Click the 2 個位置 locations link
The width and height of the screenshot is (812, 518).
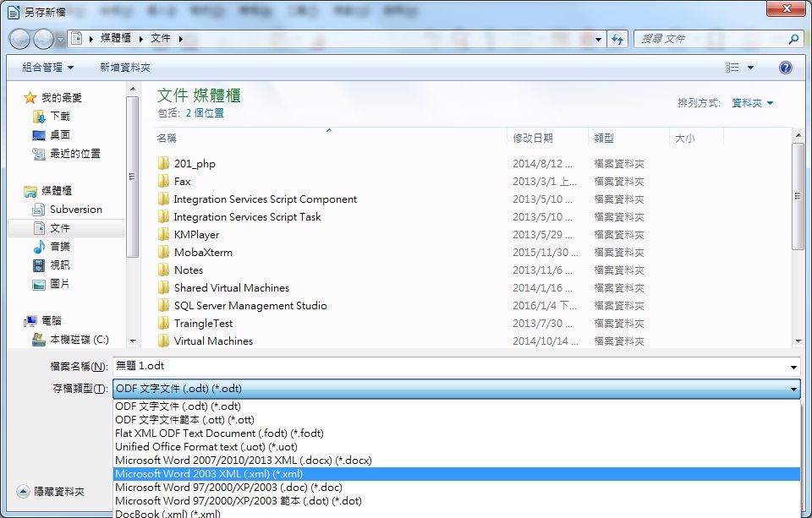[x=205, y=113]
